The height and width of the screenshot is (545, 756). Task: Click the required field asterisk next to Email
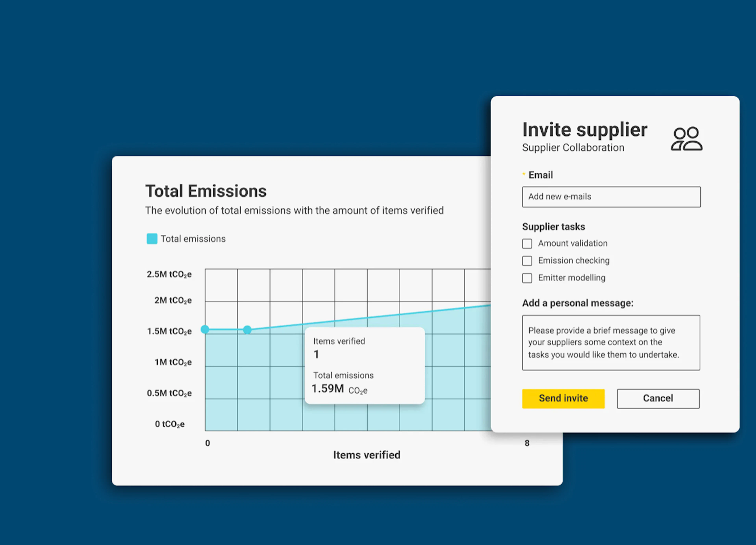point(524,174)
